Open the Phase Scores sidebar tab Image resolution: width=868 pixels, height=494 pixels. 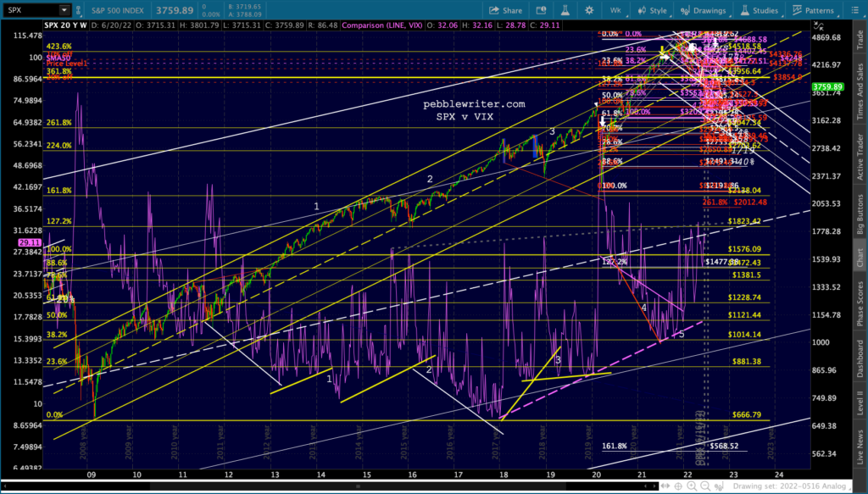[860, 303]
